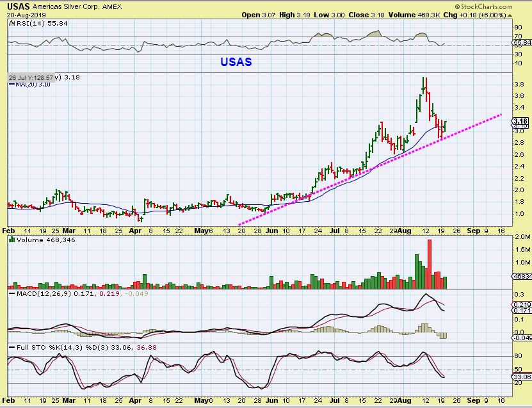Click the 3.8 price level on the axis
The width and height of the screenshot is (532, 408).
(x=519, y=84)
